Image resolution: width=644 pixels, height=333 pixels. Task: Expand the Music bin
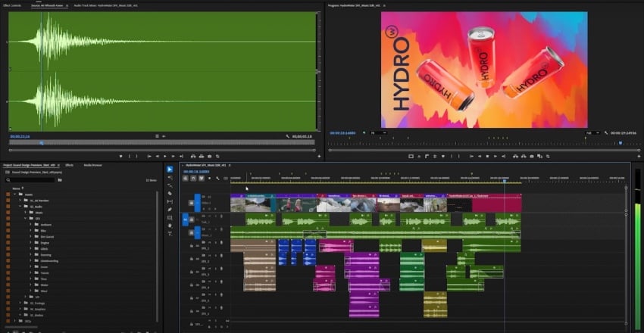click(x=26, y=213)
